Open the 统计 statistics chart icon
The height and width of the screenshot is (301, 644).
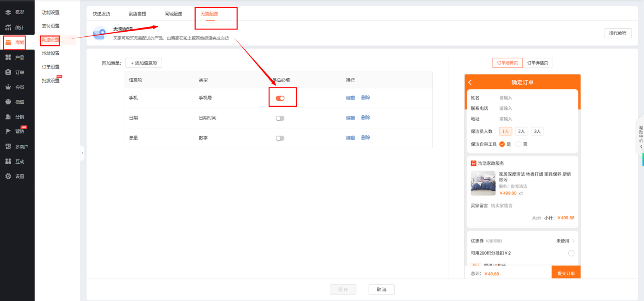pos(8,27)
